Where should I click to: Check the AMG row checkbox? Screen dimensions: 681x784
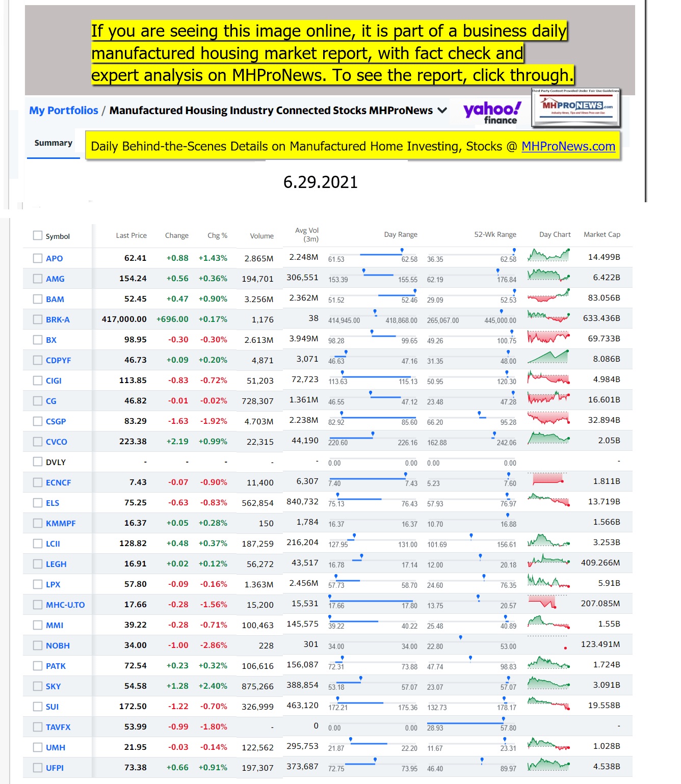coord(38,279)
